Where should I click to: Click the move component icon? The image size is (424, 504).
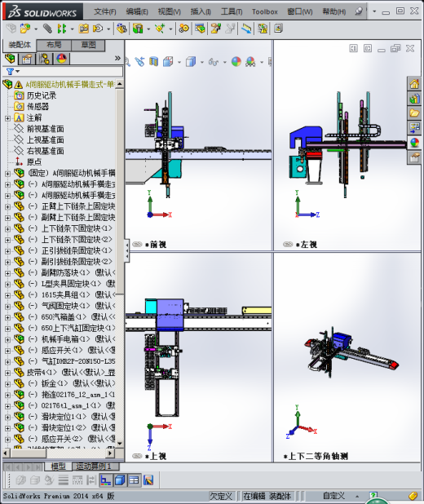(98, 29)
